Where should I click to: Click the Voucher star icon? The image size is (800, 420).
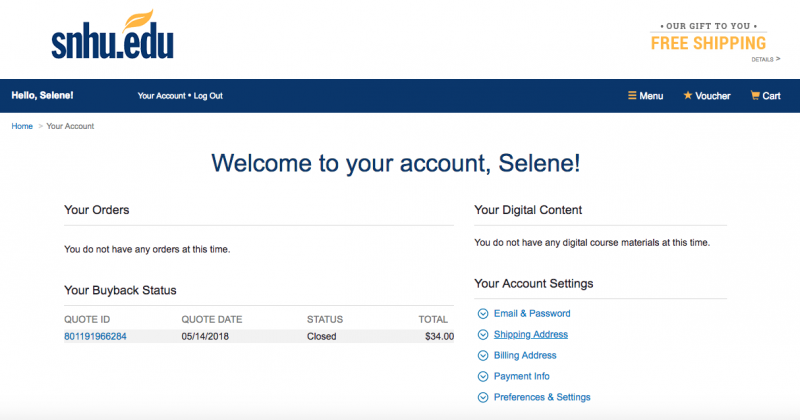pos(687,96)
